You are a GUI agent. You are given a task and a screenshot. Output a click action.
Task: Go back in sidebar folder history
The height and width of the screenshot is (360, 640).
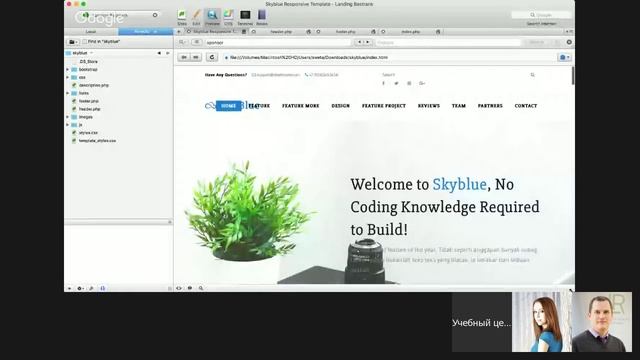click(159, 53)
